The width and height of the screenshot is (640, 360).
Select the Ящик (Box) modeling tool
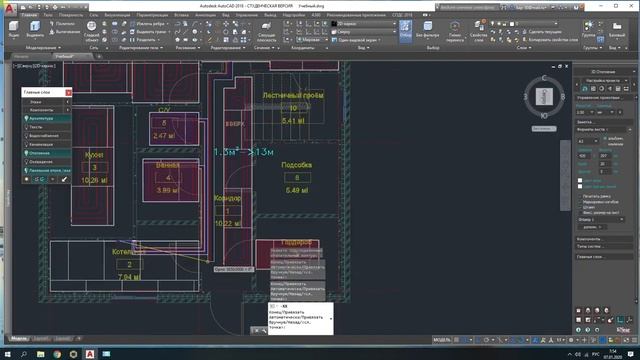point(13,29)
